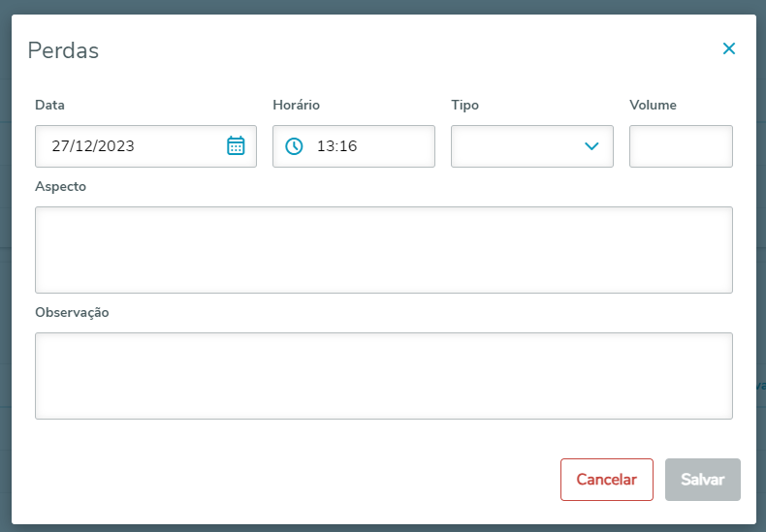
Task: Click inside the Observação text area
Action: click(x=383, y=375)
